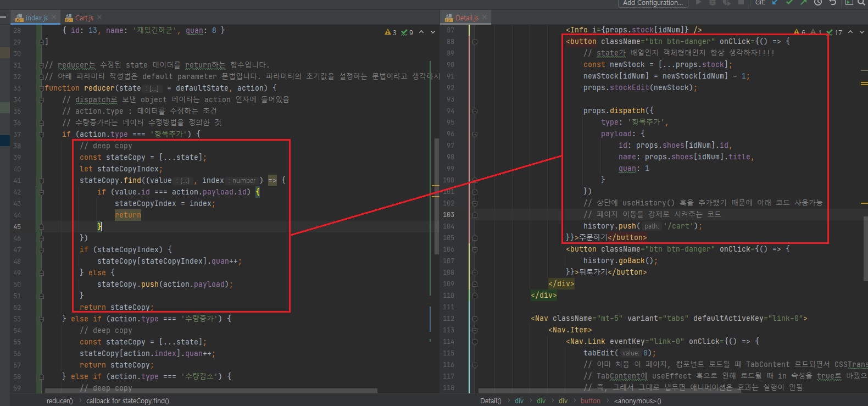
Task: Click the <anonymous>() breadcrumb
Action: point(638,401)
